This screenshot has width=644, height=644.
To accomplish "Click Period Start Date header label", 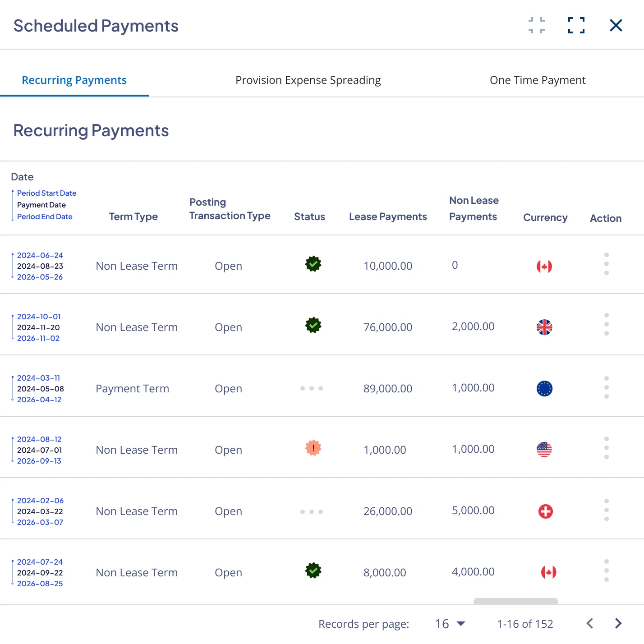I will (x=47, y=193).
